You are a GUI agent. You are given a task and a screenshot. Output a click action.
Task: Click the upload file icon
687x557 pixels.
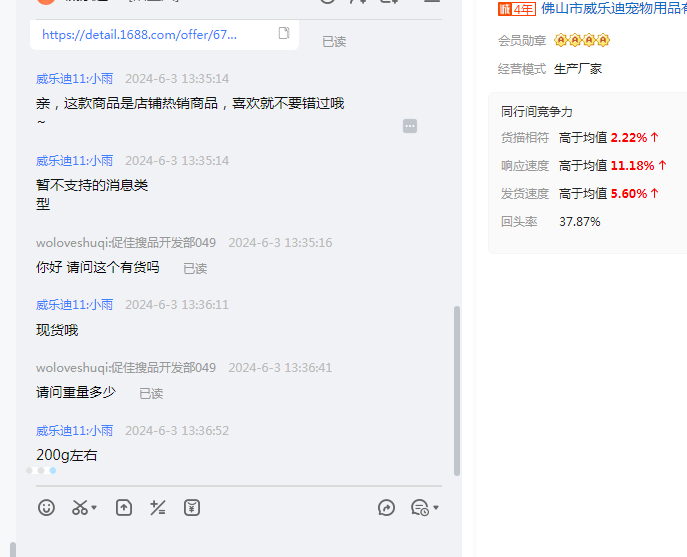(x=124, y=508)
